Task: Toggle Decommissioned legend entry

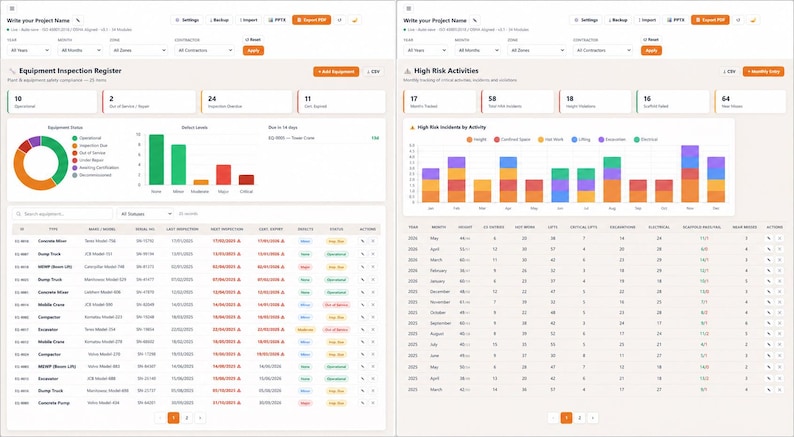Action: tap(92, 175)
